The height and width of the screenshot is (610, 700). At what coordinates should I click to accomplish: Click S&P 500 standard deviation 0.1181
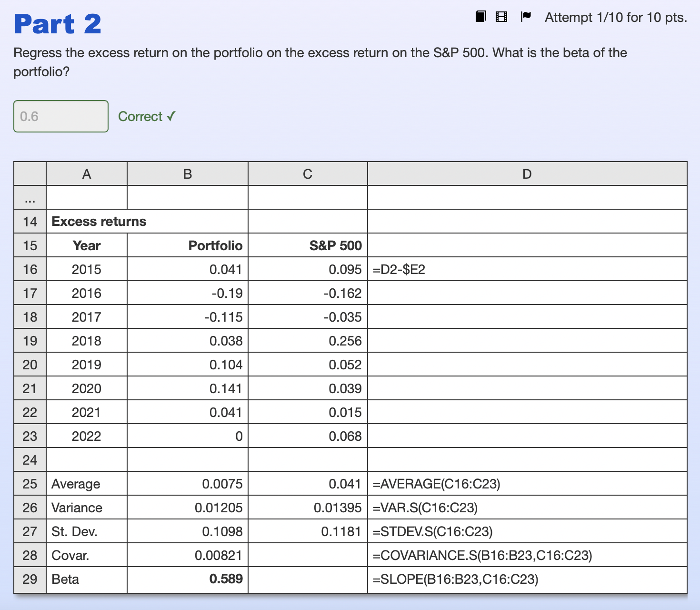tap(308, 531)
